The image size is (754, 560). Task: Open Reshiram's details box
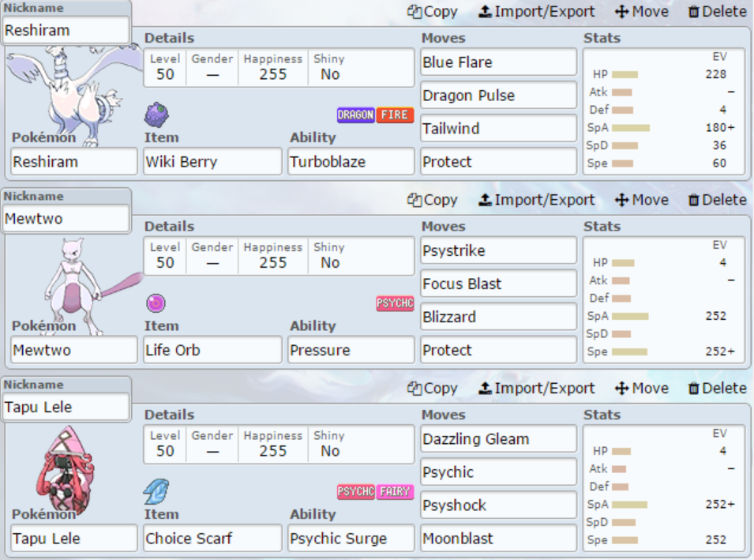click(x=279, y=67)
